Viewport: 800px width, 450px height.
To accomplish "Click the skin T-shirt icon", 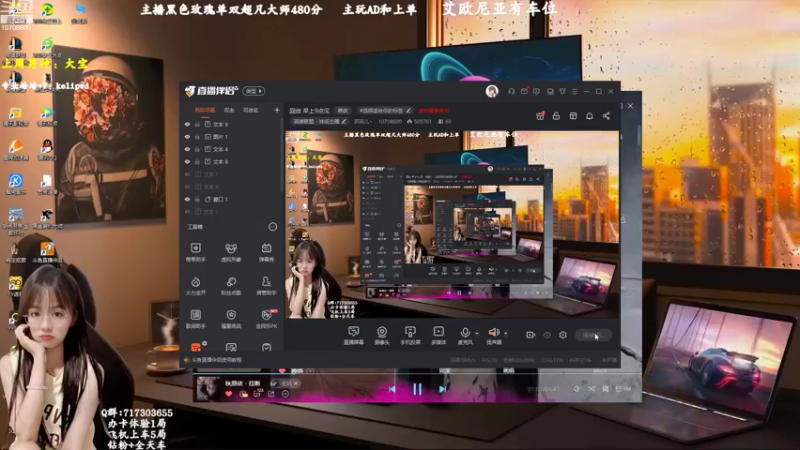I will (x=562, y=91).
